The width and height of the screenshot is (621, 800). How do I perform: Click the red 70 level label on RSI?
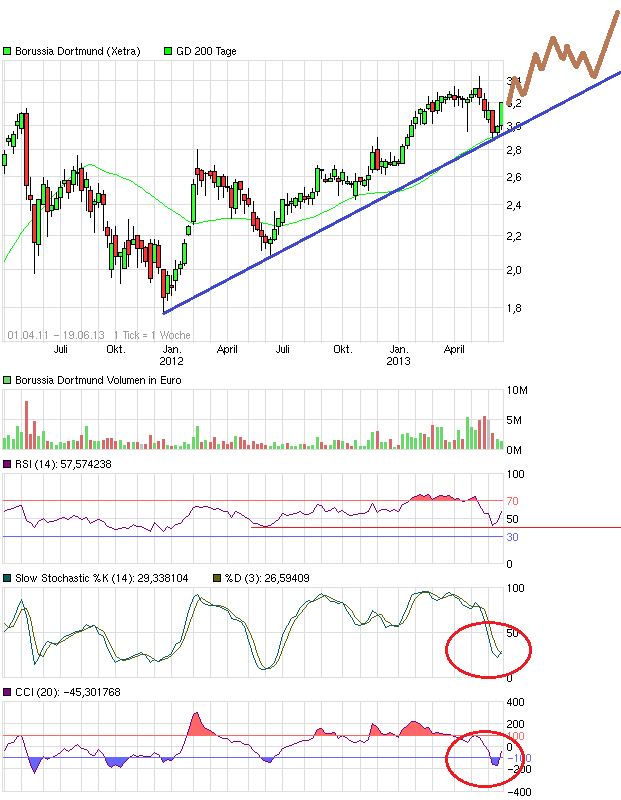point(512,501)
